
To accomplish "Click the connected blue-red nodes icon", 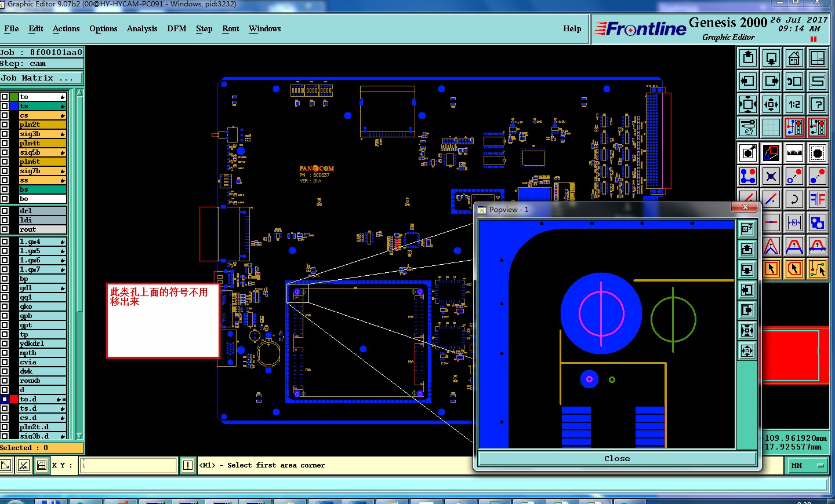I will pos(748,176).
